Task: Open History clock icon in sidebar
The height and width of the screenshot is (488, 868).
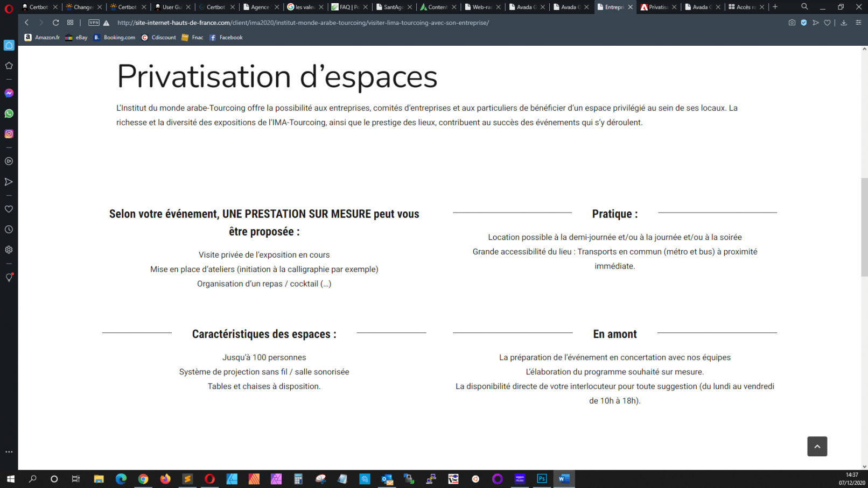Action: pyautogui.click(x=9, y=229)
